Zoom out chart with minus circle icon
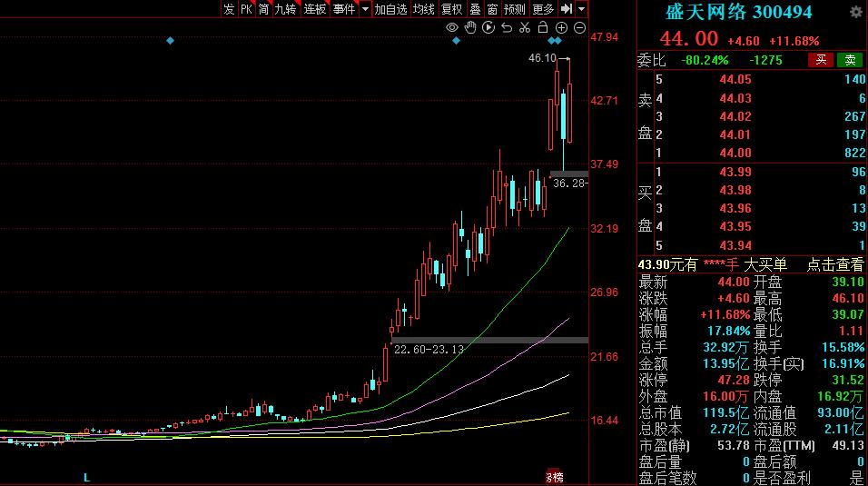This screenshot has width=868, height=486. (579, 28)
